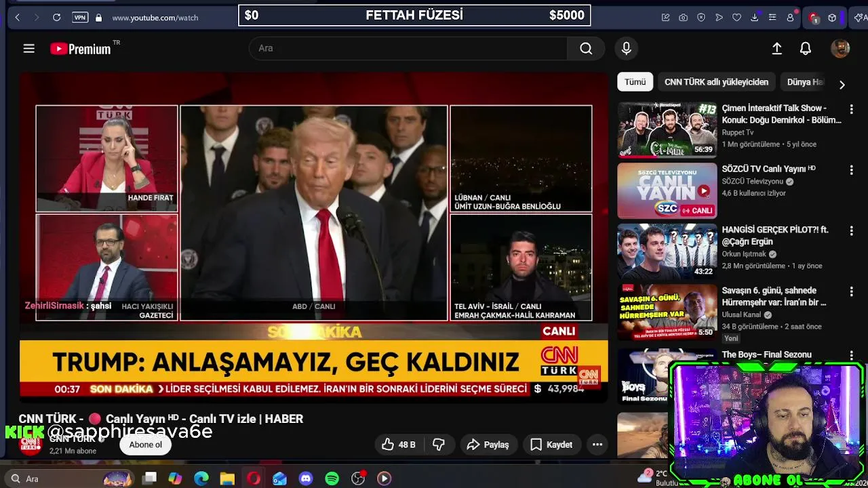Viewport: 868px width, 488px height.
Task: Open options menu for HANGİSİ GERÇEK PİLOT
Action: click(852, 231)
